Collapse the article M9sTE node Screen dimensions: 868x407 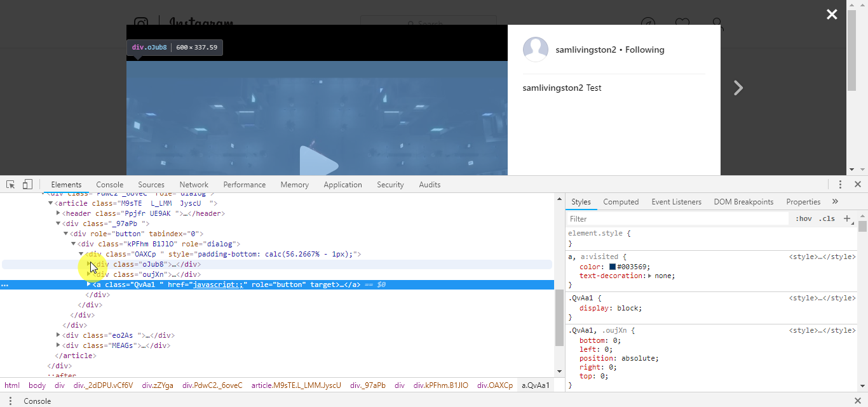pos(50,203)
